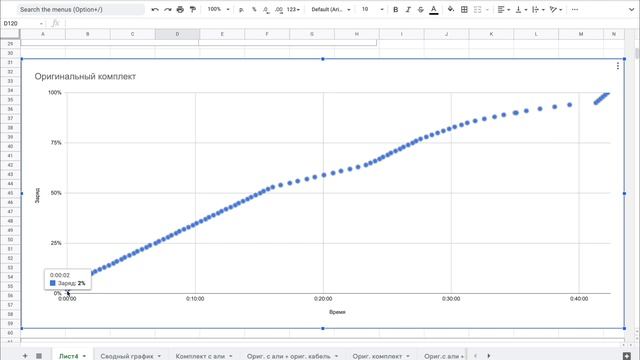Open the all sheets list
640x360 pixels.
(x=39, y=356)
